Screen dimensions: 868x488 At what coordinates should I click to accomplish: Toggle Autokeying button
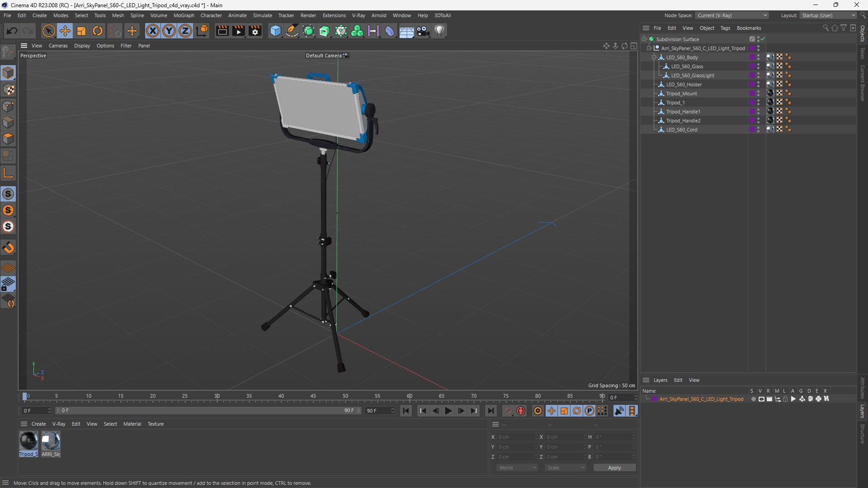click(x=521, y=411)
